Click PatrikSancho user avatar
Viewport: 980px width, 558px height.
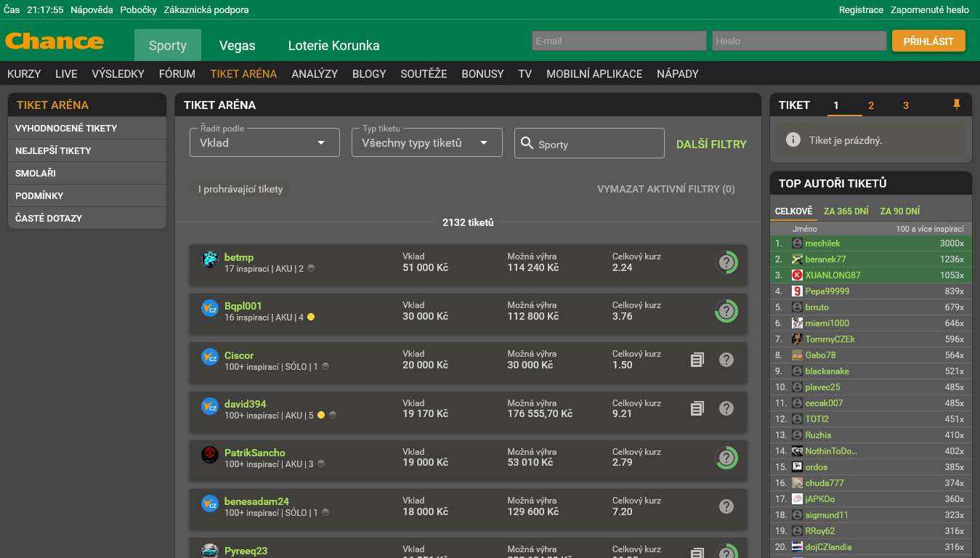[x=210, y=455]
